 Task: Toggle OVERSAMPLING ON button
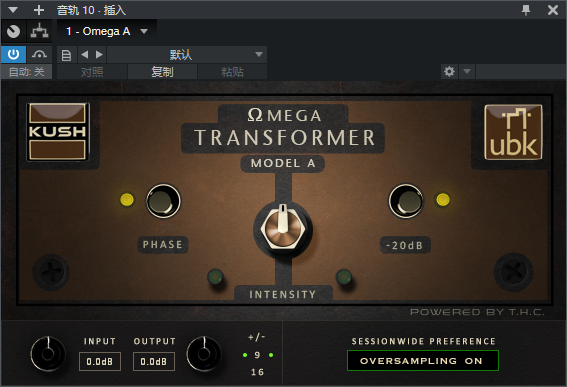422,361
